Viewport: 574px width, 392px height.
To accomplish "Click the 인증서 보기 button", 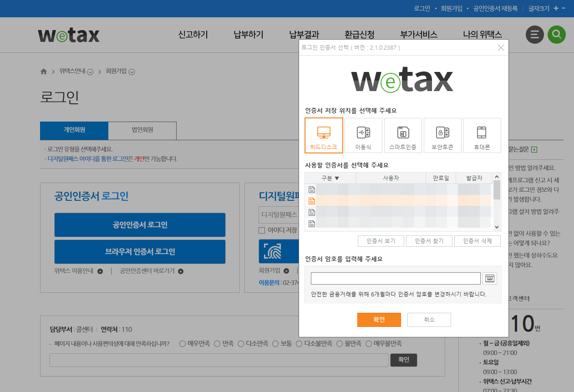I will pyautogui.click(x=381, y=241).
